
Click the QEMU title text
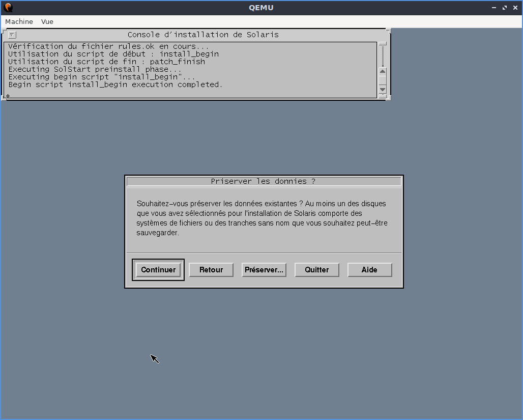261,8
